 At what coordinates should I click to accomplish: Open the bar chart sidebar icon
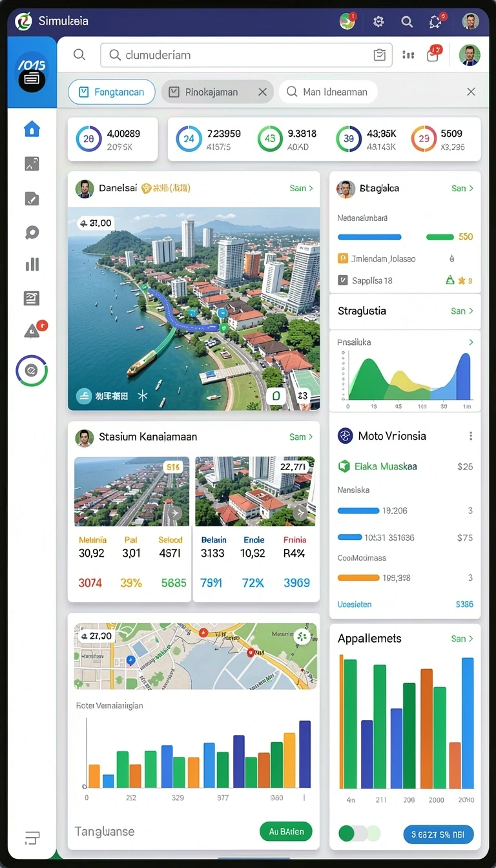[x=32, y=264]
